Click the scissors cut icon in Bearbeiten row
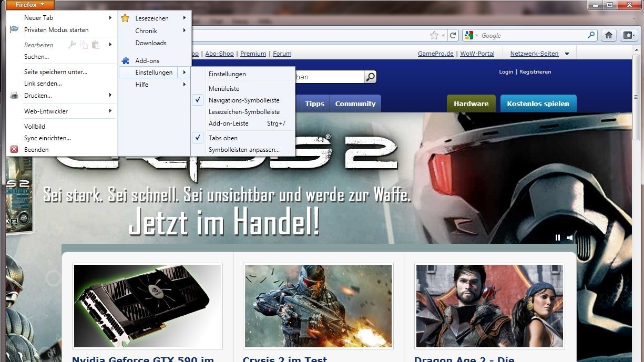The height and width of the screenshot is (362, 644). (x=73, y=45)
